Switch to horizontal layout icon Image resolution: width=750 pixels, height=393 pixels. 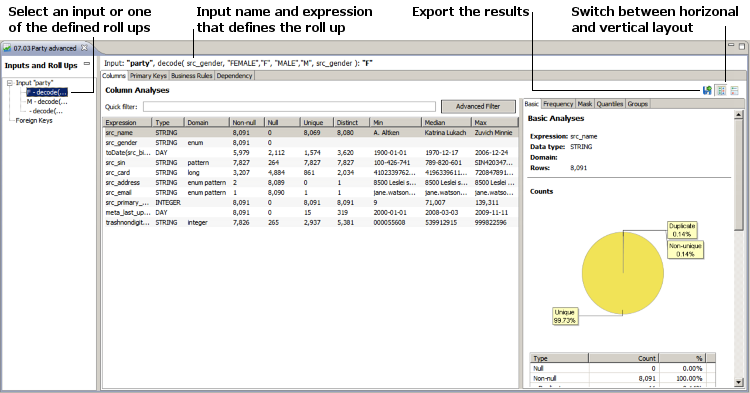pos(721,90)
